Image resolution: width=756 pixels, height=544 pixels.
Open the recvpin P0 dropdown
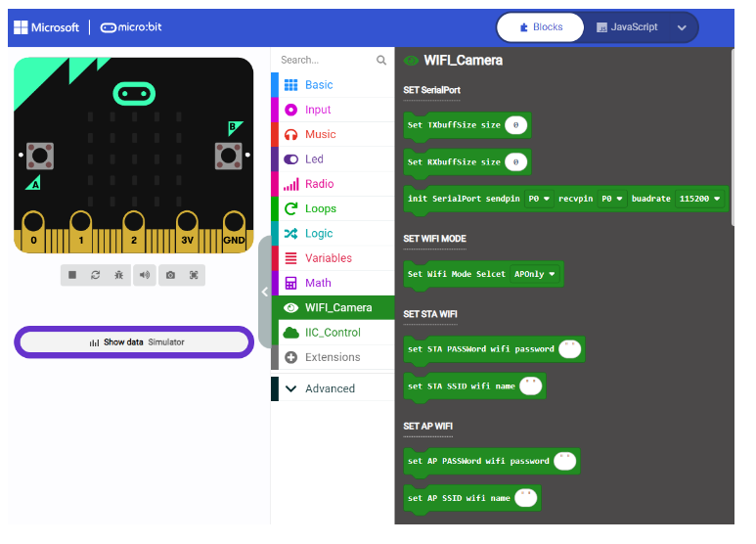point(612,199)
